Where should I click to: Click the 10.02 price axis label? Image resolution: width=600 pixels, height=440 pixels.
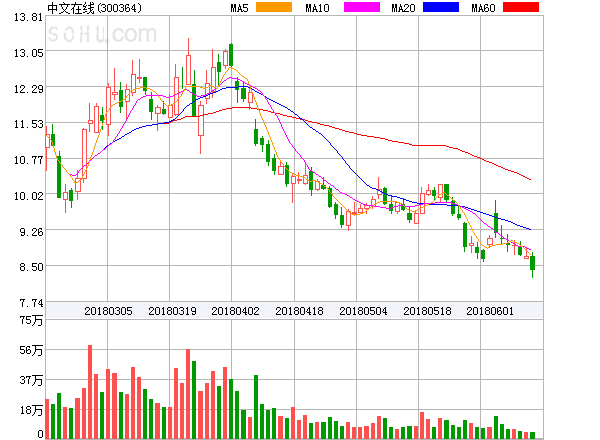click(x=28, y=196)
